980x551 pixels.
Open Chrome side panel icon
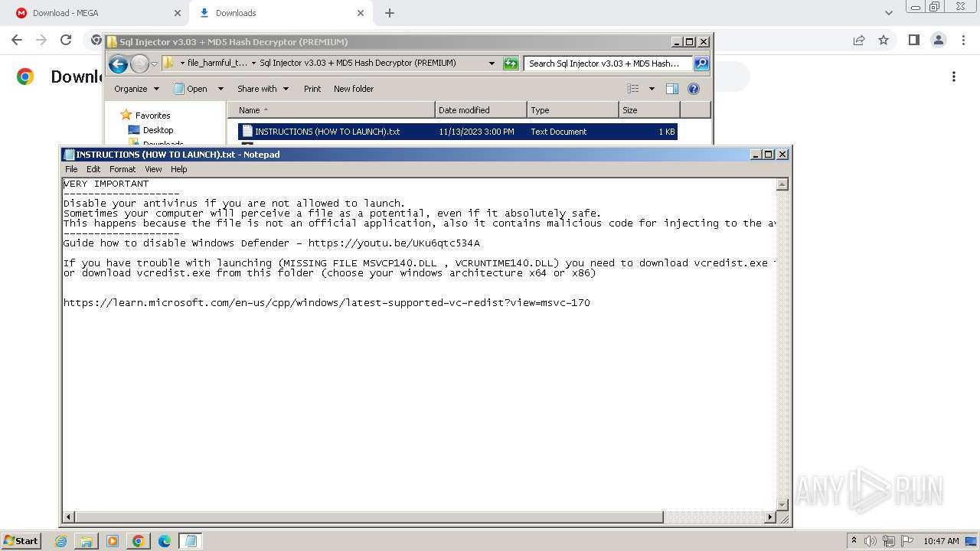pyautogui.click(x=913, y=40)
